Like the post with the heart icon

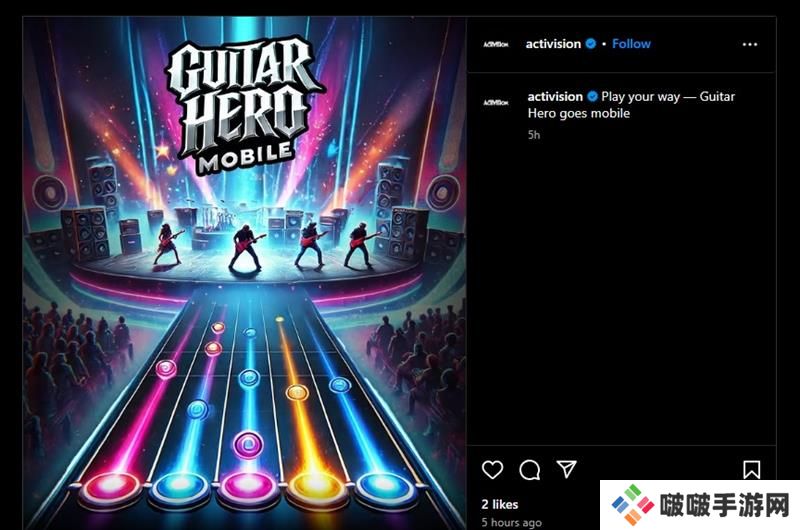point(492,469)
